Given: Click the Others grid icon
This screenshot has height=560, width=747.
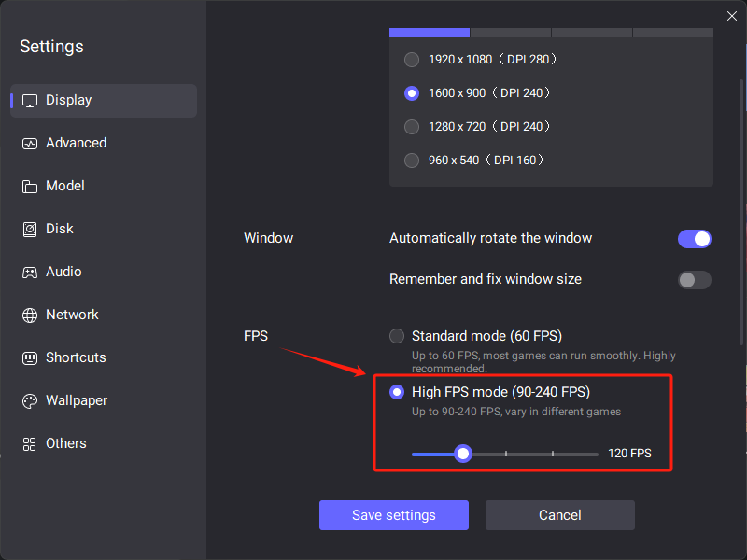Looking at the screenshot, I should 30,444.
